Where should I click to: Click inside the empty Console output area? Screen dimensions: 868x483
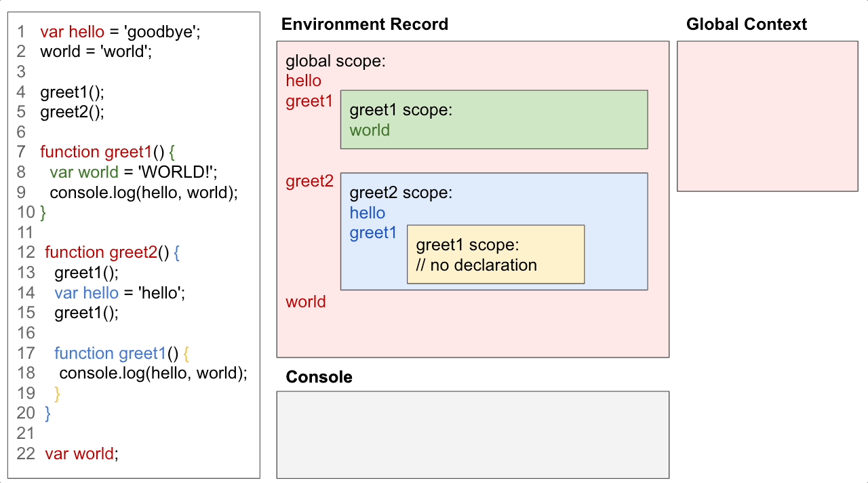point(471,434)
